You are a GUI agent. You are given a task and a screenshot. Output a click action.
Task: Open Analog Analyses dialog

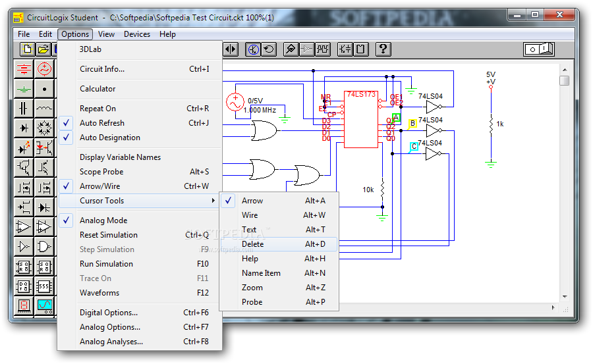[x=140, y=342]
